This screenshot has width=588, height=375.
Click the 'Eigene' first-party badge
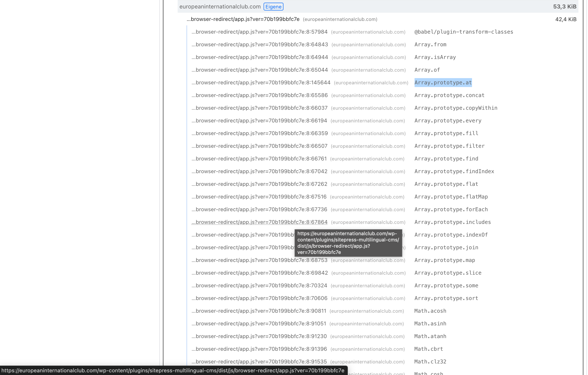tap(273, 7)
